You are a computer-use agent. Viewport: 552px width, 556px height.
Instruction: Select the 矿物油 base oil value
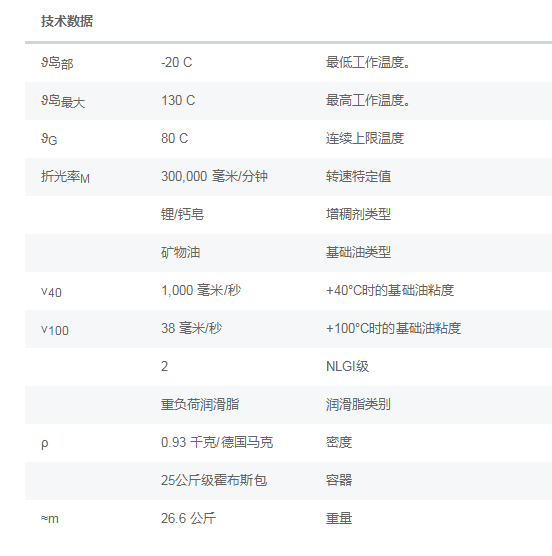[181, 252]
